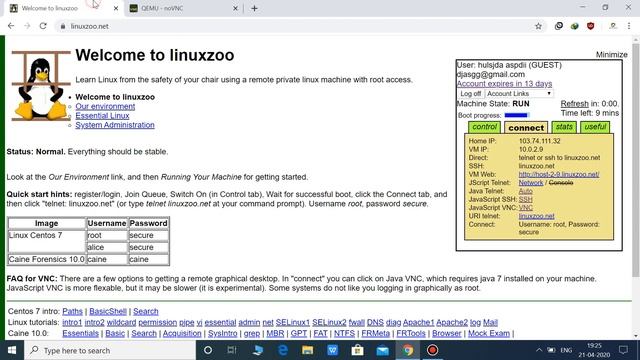Reload the linuxzoo page

[x=43, y=26]
